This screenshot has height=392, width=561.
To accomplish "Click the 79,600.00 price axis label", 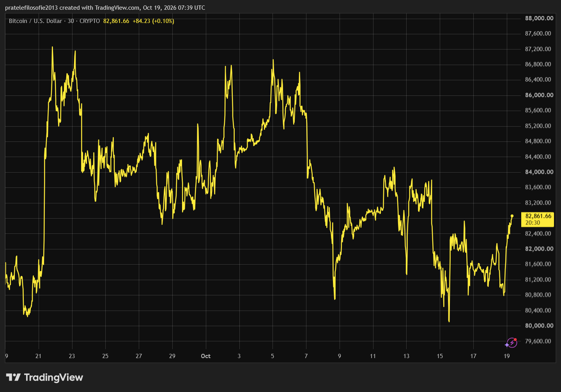I will (x=538, y=341).
